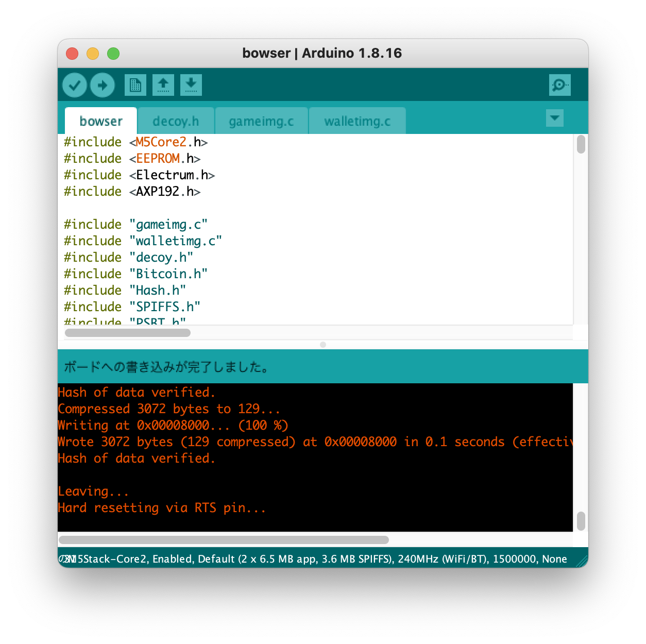
Task: Click the #include <EEPROM.h> line
Action: point(132,159)
